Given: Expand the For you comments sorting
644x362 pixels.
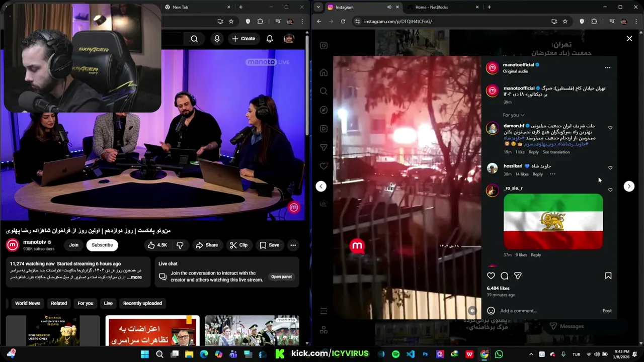Looking at the screenshot, I should click(514, 115).
